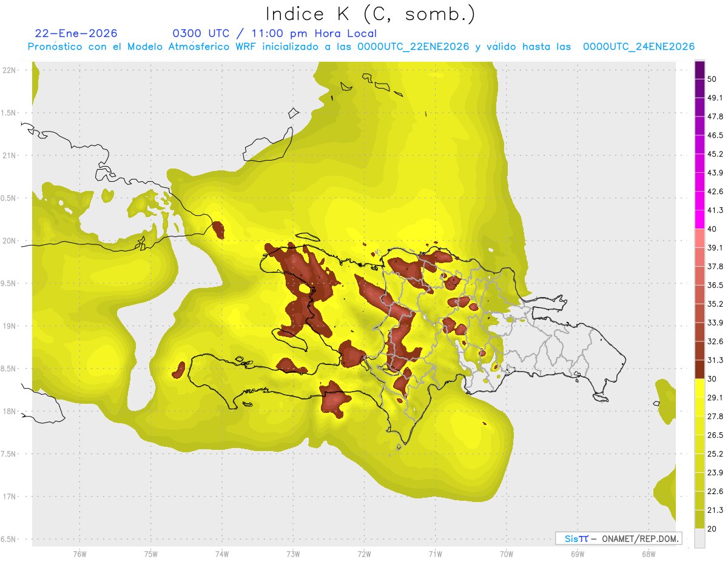The image size is (728, 562).
Task: Select the bright yellow swatch between 29.1 and 30
Action: (x=699, y=388)
